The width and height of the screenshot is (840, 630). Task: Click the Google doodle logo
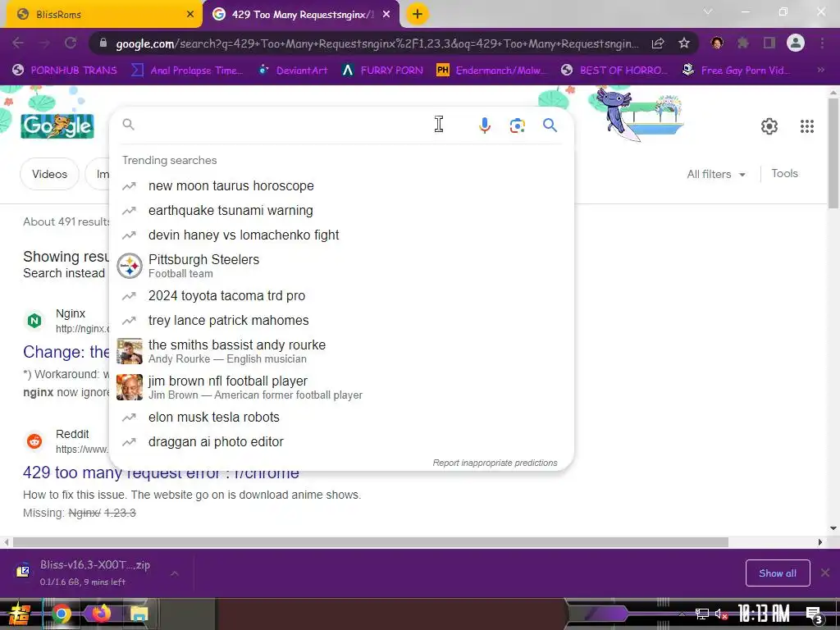tap(57, 126)
